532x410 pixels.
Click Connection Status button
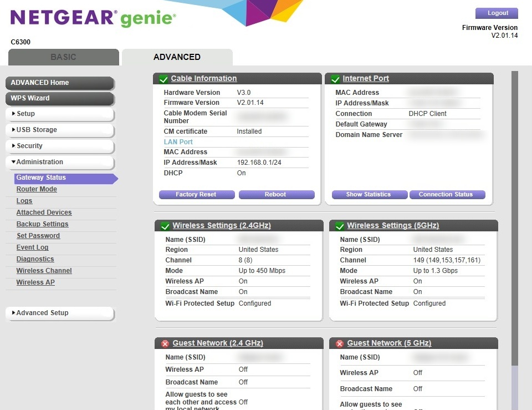click(447, 194)
